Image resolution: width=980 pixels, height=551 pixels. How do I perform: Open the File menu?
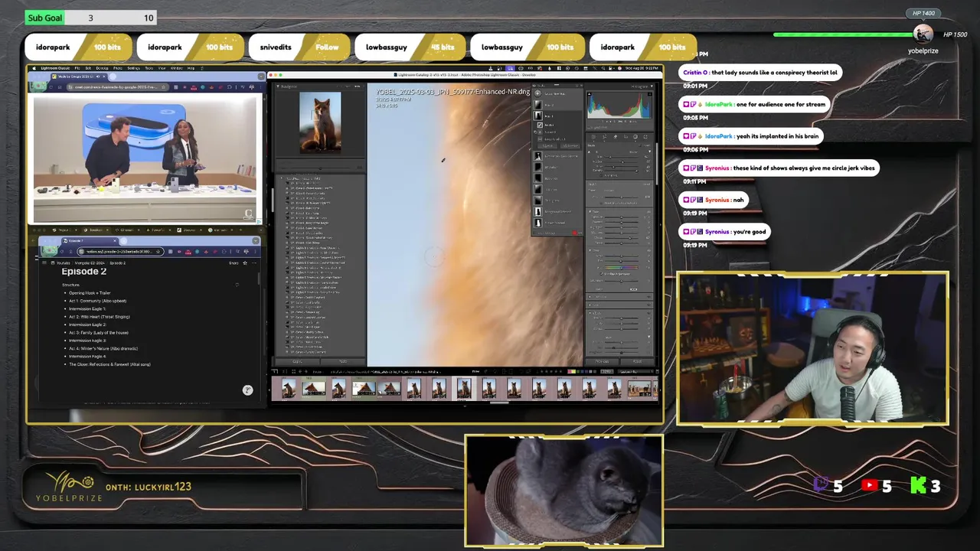77,68
